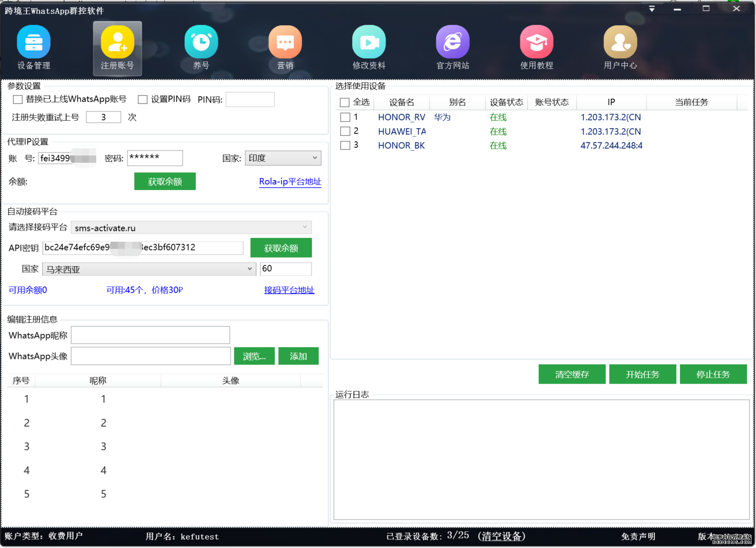Focus the proxy 密码 password field
Viewport: 756px width, 548px height.
155,158
